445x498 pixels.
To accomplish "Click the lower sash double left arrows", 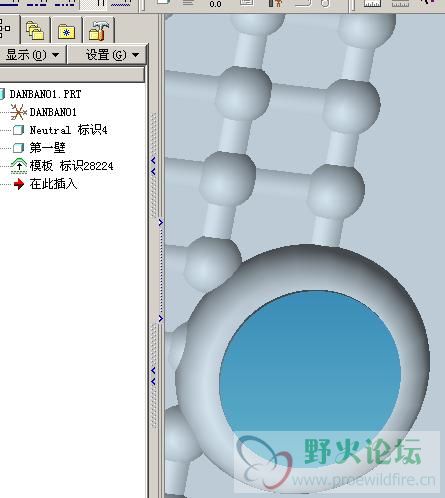I will [153, 376].
